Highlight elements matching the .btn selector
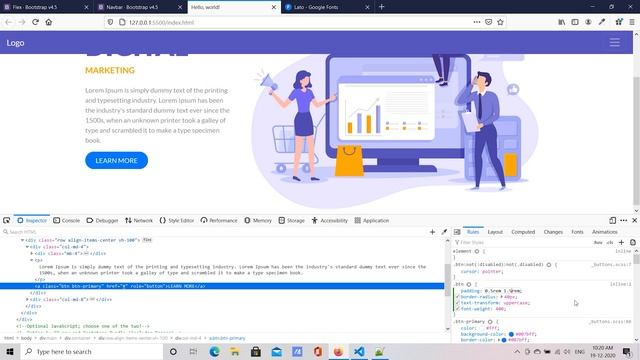The image size is (640, 360). 469,284
